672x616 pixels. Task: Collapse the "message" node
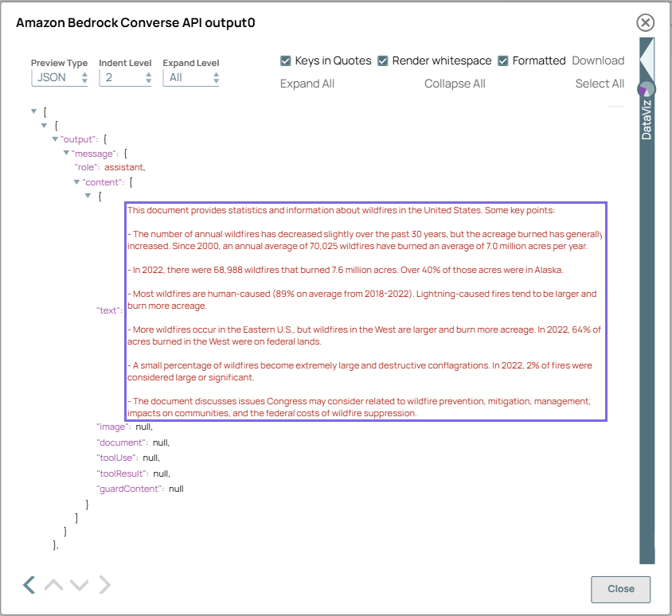pyautogui.click(x=65, y=153)
